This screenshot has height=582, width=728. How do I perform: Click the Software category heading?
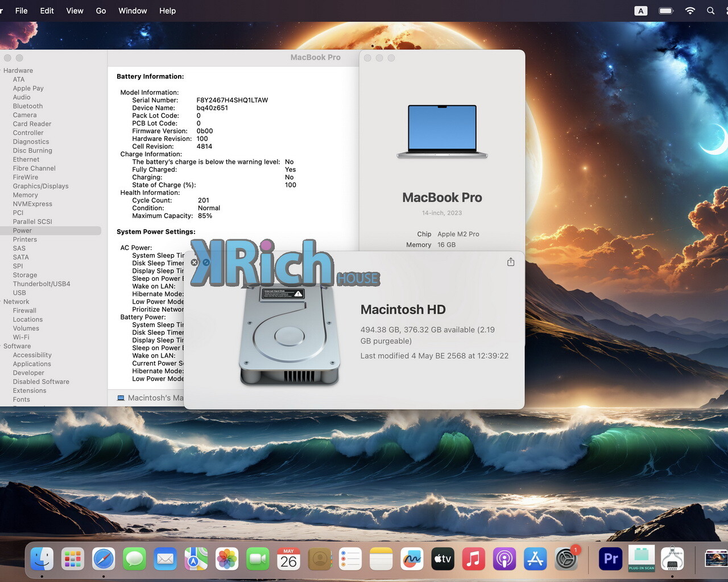pos(17,346)
